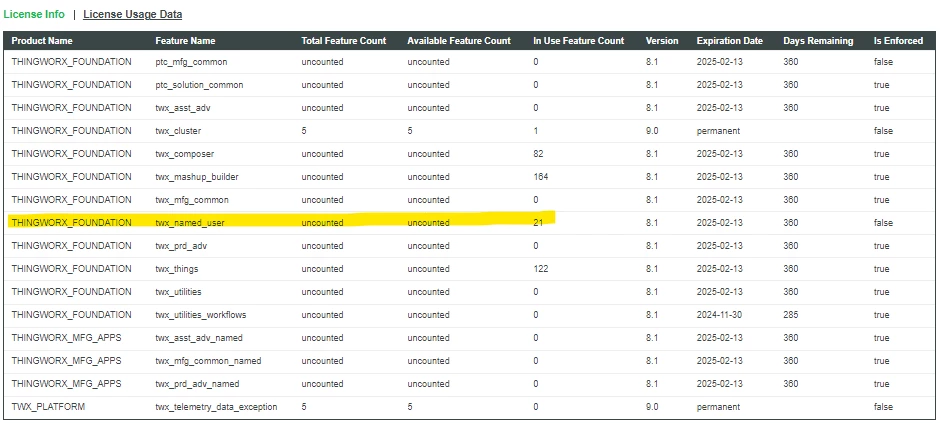The height and width of the screenshot is (423, 941).
Task: Switch to License Usage Data tab
Action: [133, 14]
